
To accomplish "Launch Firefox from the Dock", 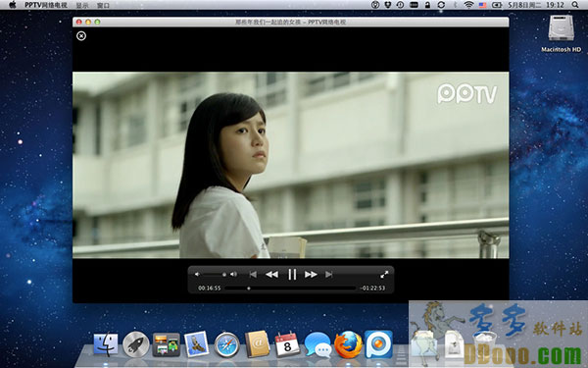I will (348, 344).
